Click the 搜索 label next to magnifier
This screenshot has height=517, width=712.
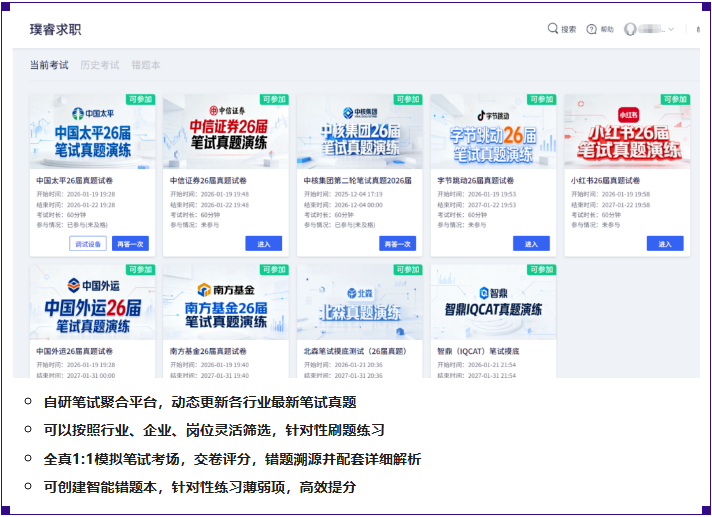point(568,30)
